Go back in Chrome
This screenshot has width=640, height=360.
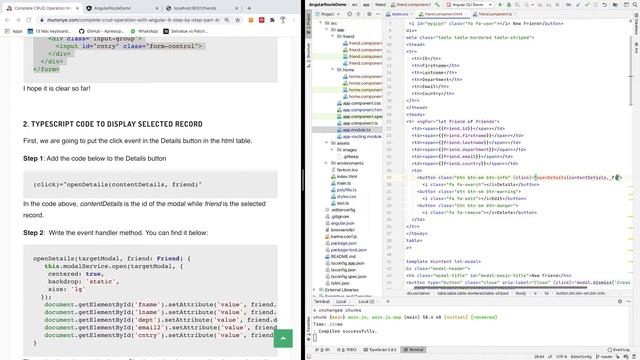tap(7, 20)
